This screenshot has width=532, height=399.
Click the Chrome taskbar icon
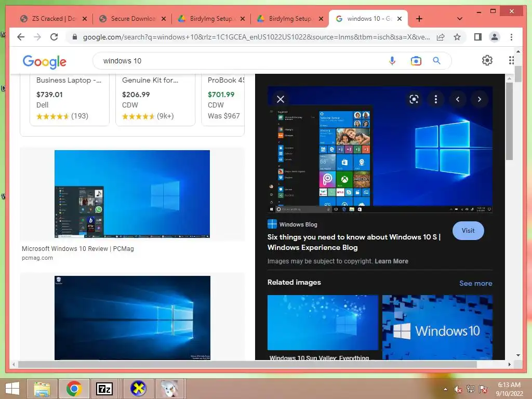74,389
